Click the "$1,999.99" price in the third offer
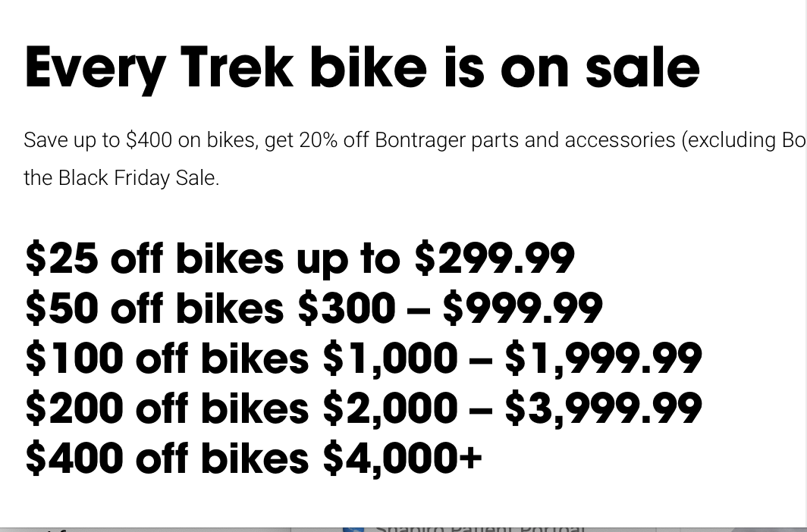This screenshot has height=532, width=807. [603, 358]
